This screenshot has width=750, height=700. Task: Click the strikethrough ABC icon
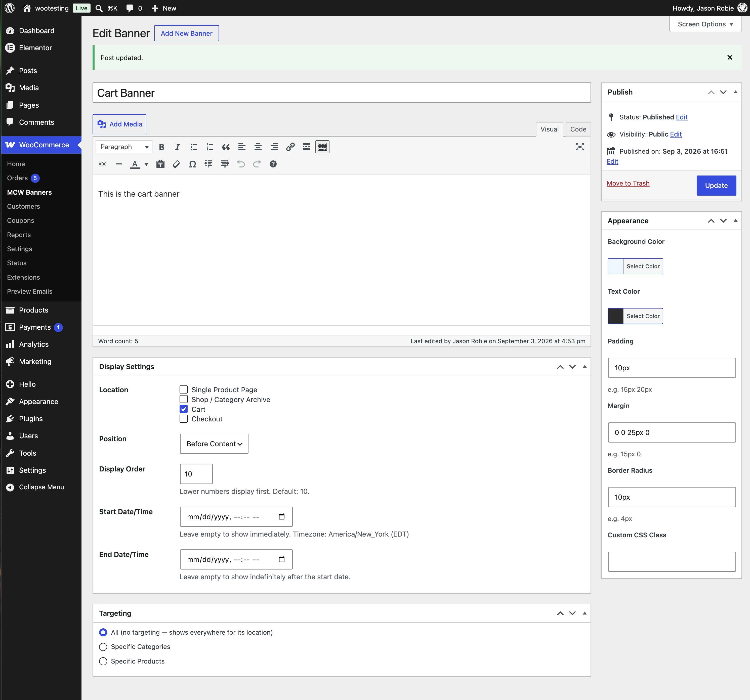(x=103, y=164)
